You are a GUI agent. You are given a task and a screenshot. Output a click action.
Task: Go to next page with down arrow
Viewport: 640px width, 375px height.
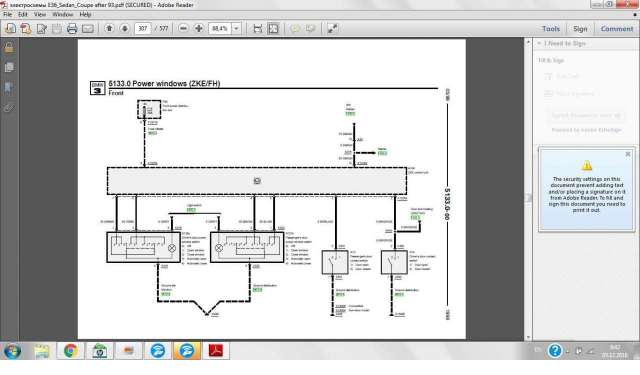(x=125, y=29)
